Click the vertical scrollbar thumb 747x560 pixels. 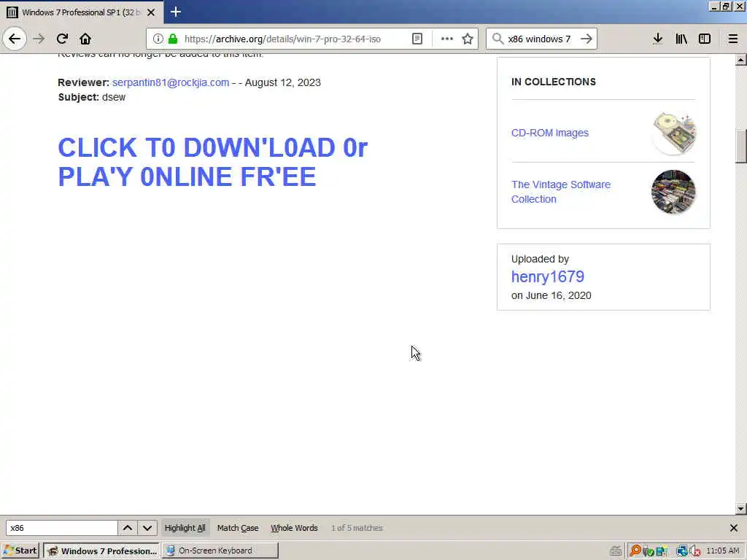[740, 146]
